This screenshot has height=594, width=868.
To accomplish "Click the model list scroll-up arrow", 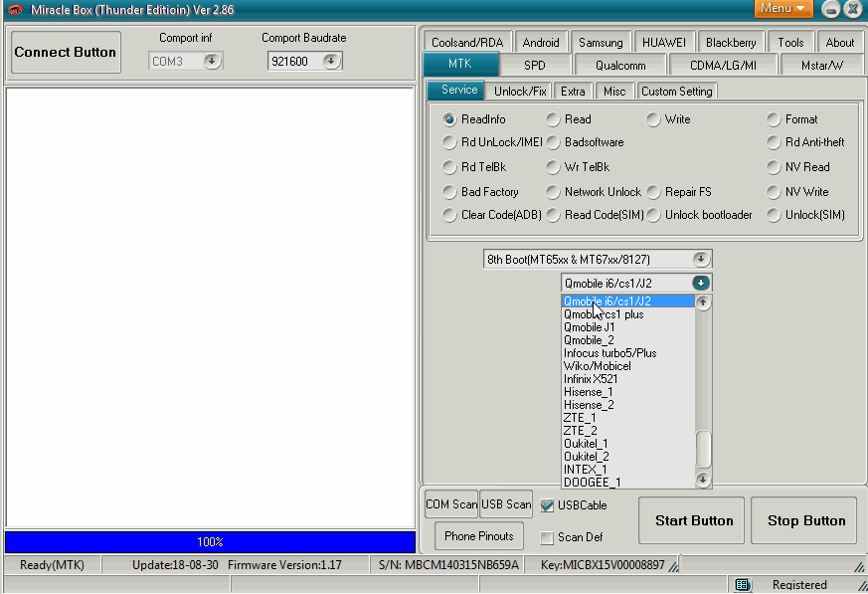I will click(x=703, y=302).
